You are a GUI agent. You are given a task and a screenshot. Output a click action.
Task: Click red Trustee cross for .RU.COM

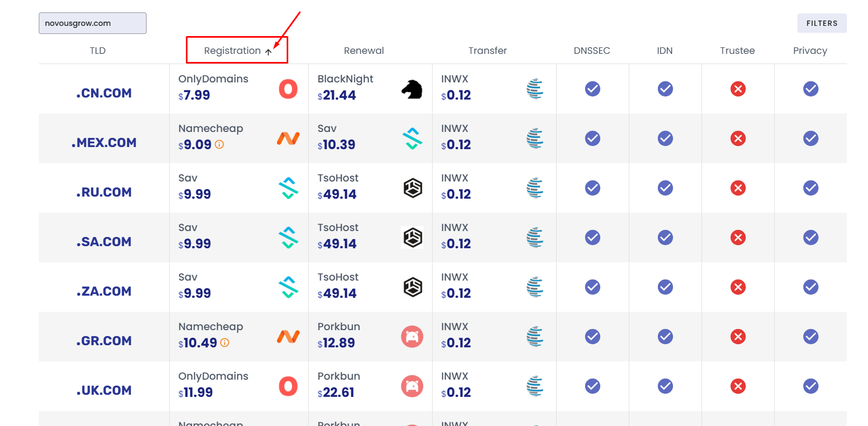coord(738,188)
